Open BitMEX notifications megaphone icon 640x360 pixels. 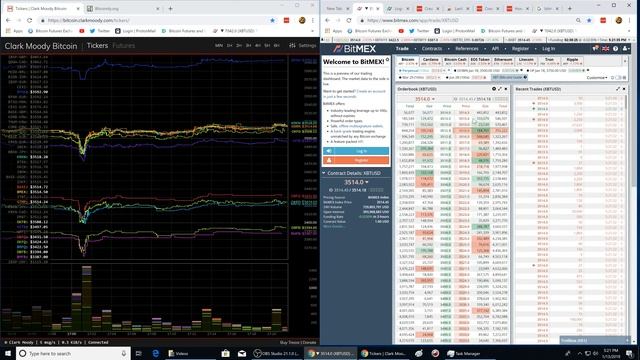pyautogui.click(x=596, y=49)
